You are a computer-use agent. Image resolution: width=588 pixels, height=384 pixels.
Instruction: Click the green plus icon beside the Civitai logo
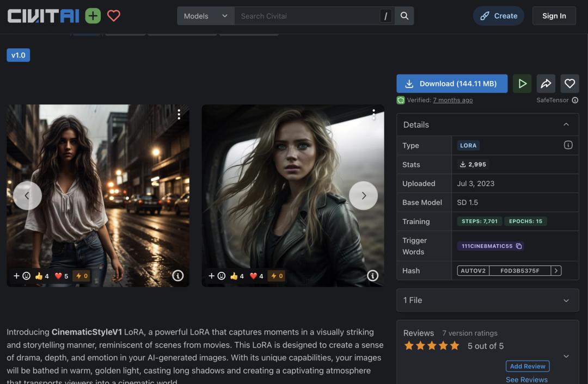point(93,16)
